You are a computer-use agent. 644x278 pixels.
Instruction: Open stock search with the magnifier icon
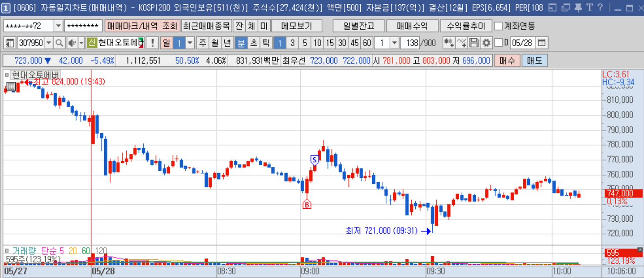[x=59, y=43]
